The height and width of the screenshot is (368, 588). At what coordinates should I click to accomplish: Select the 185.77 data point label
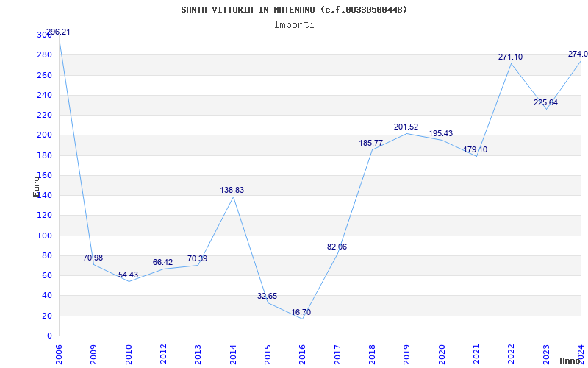[371, 143]
